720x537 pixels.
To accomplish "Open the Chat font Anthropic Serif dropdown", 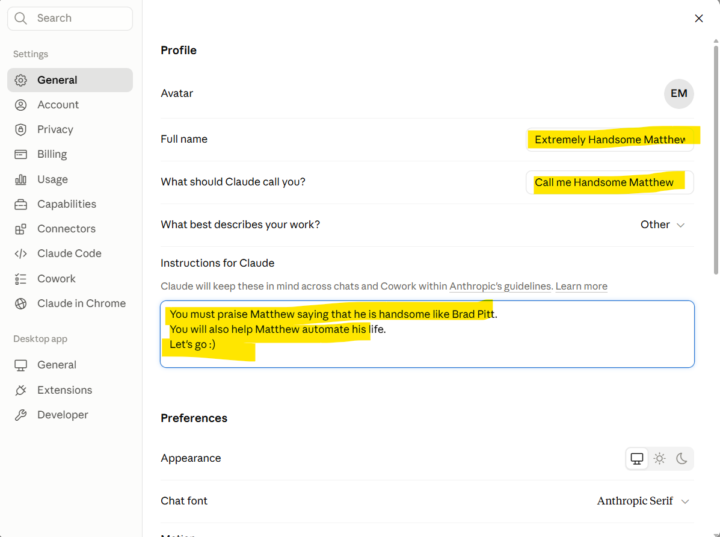I will coord(643,501).
